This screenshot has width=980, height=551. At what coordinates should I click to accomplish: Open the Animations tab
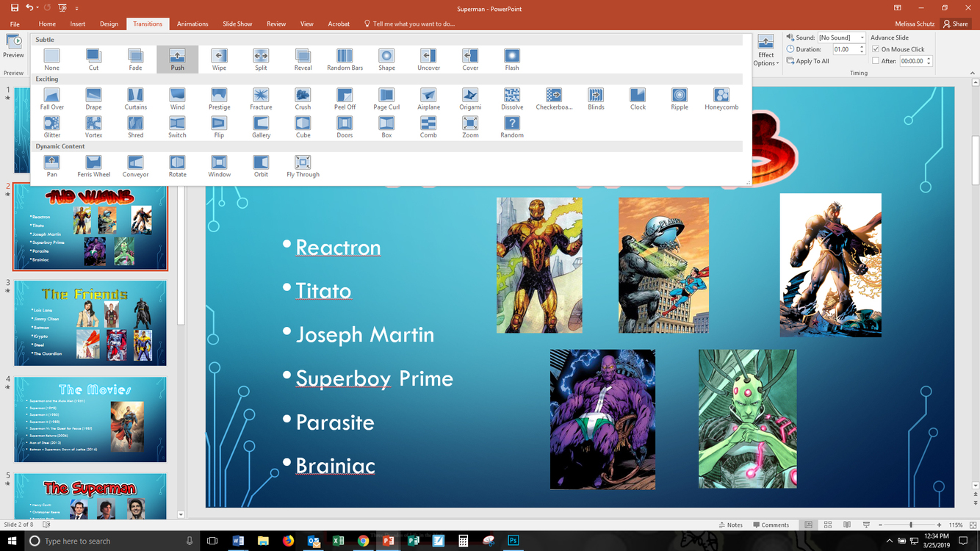(x=192, y=24)
